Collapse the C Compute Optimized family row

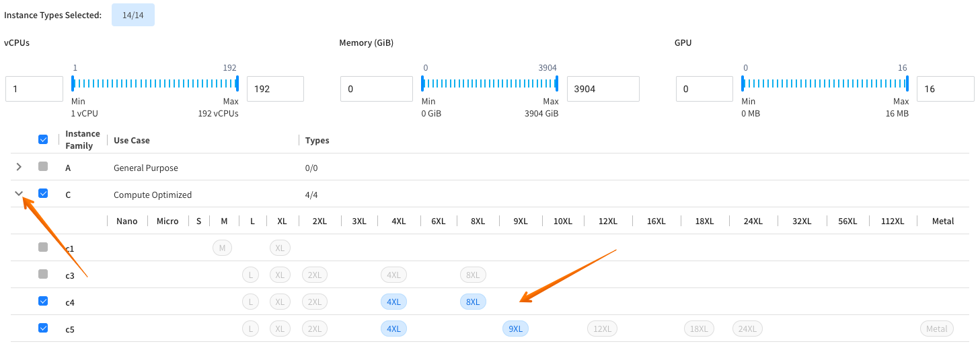pos(19,194)
